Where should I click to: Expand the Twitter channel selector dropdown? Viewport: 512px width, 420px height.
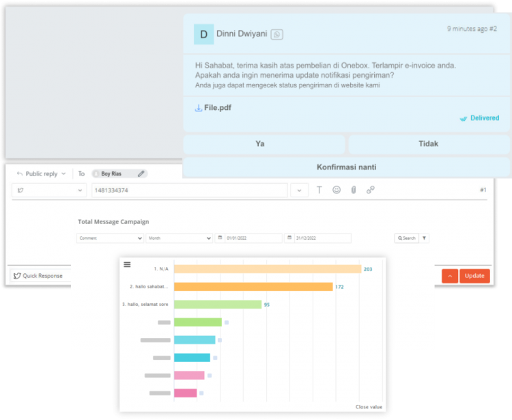pyautogui.click(x=49, y=191)
